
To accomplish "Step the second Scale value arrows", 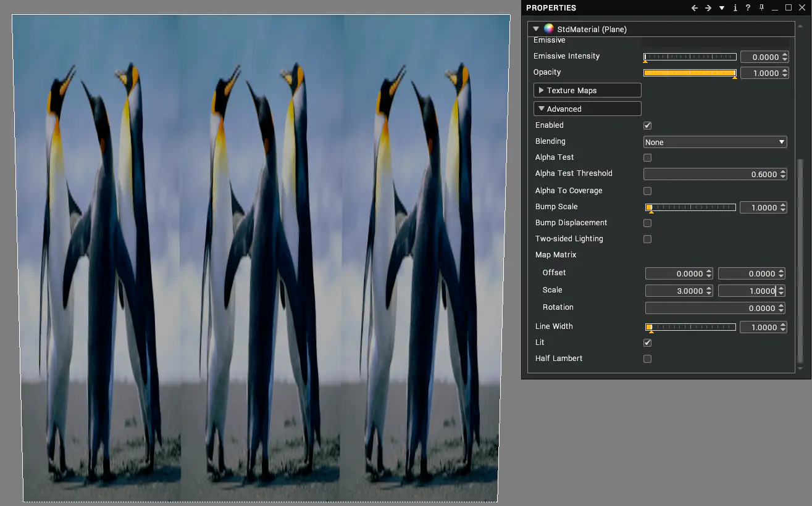I will pyautogui.click(x=782, y=291).
